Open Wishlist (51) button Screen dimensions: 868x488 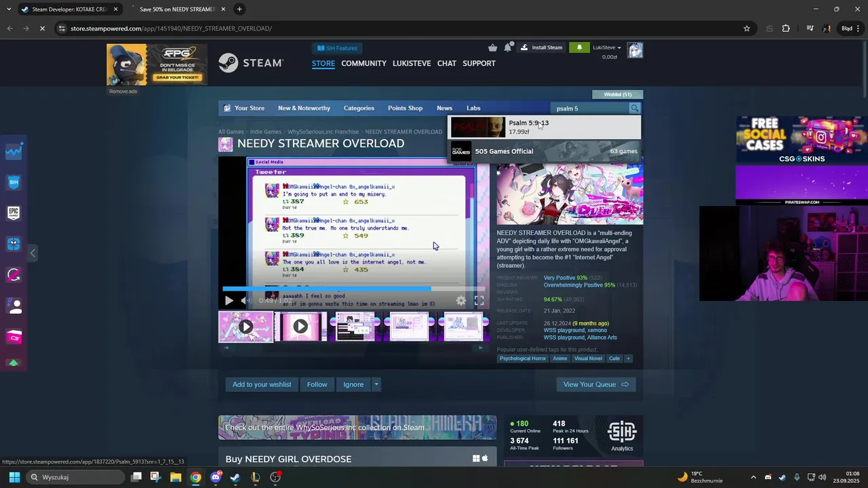click(617, 94)
